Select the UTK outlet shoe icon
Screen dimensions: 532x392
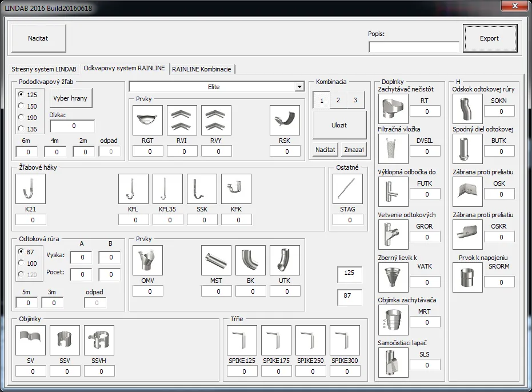[x=285, y=261]
